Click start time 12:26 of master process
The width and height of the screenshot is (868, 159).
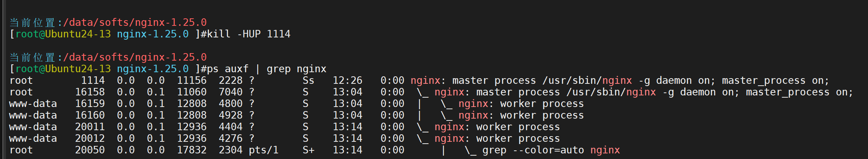coord(347,80)
